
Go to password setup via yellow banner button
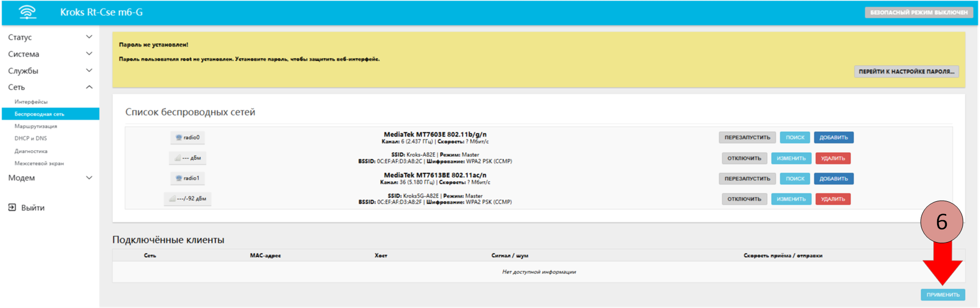[x=906, y=72]
